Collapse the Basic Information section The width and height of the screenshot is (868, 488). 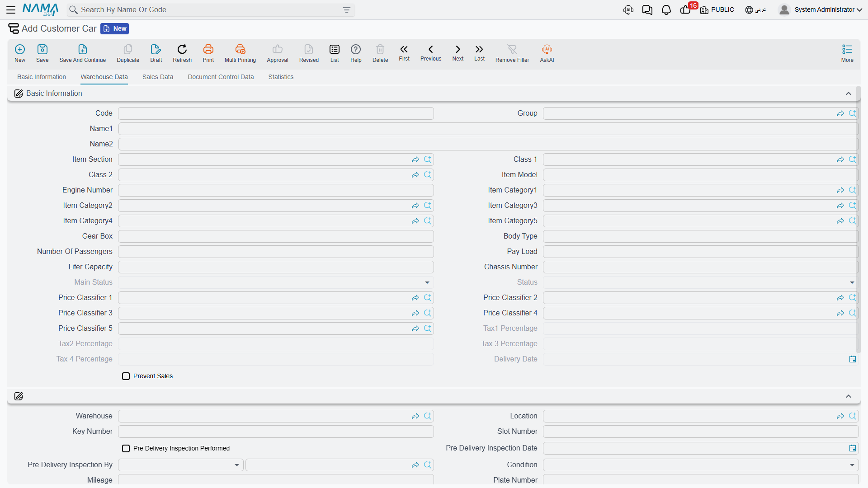tap(849, 94)
